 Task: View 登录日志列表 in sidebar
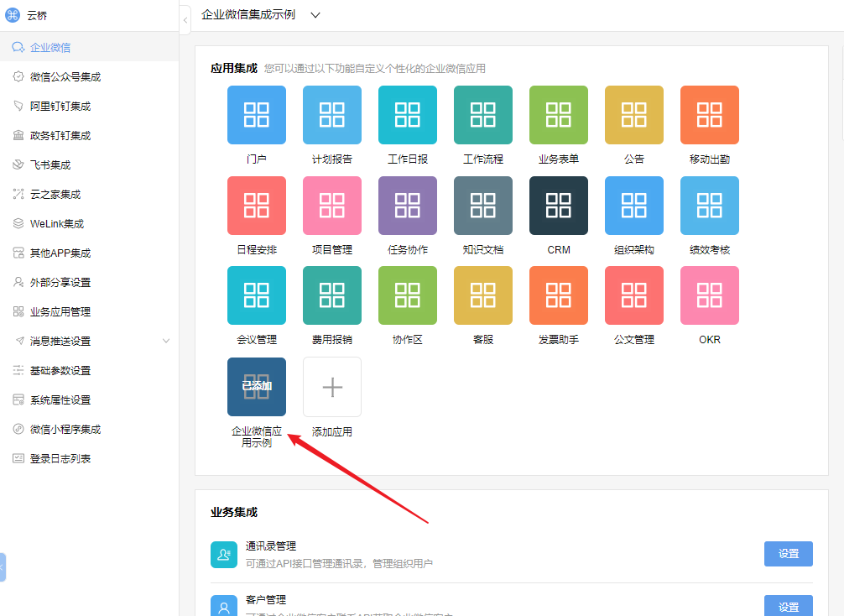(x=90, y=459)
